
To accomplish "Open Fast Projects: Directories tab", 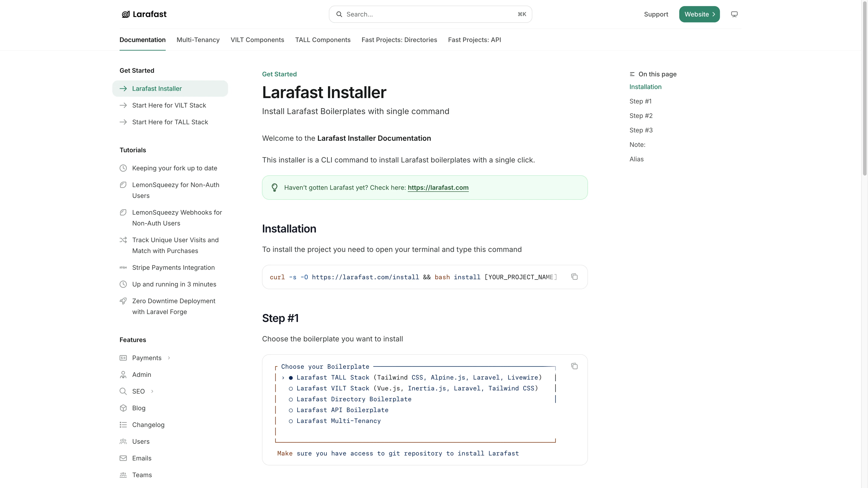I will [x=399, y=40].
